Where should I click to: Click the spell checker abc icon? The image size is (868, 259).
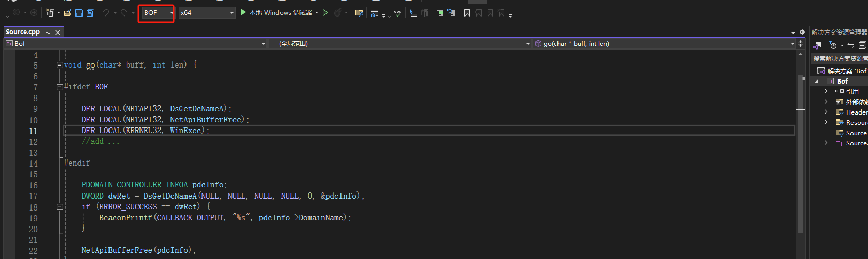coord(397,13)
